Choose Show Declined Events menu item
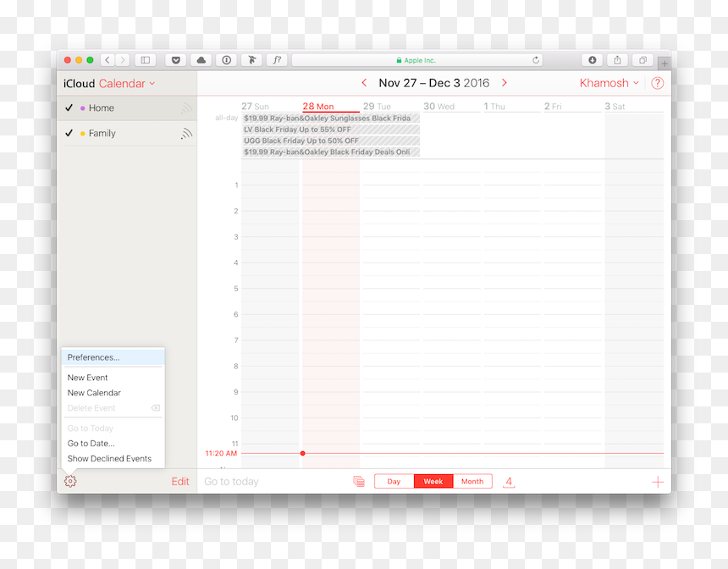This screenshot has width=728, height=569. click(x=113, y=459)
